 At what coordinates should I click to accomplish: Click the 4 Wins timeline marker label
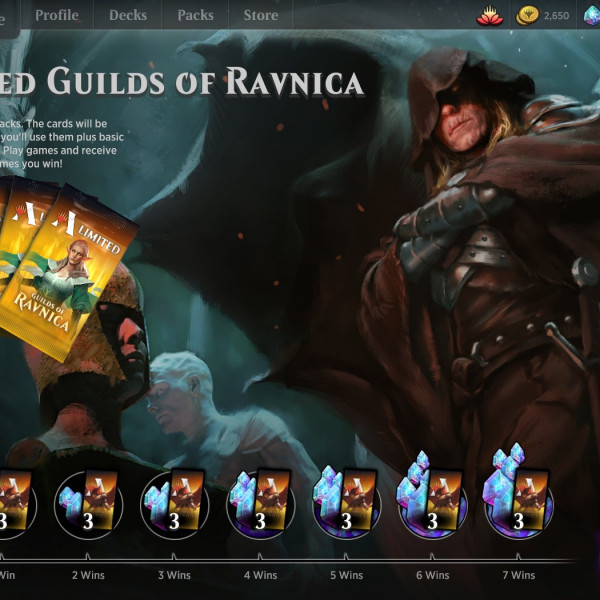pos(261,575)
